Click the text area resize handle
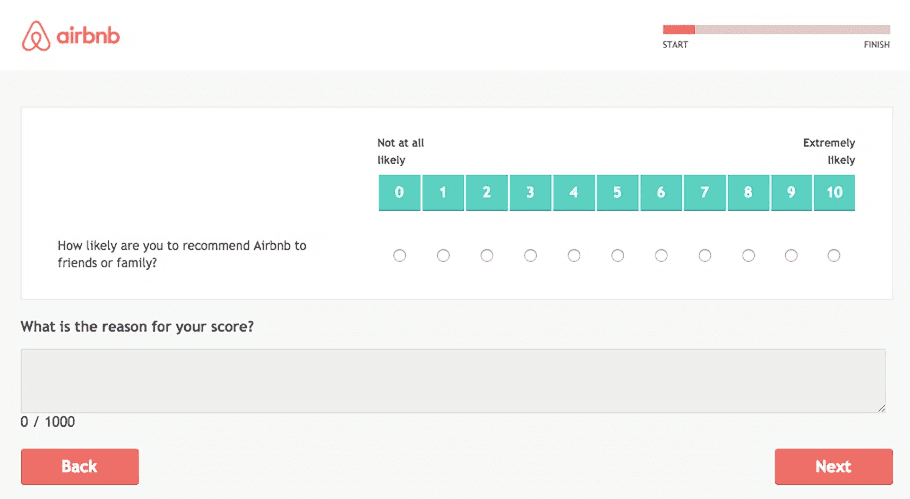This screenshot has width=910, height=499. [x=882, y=408]
